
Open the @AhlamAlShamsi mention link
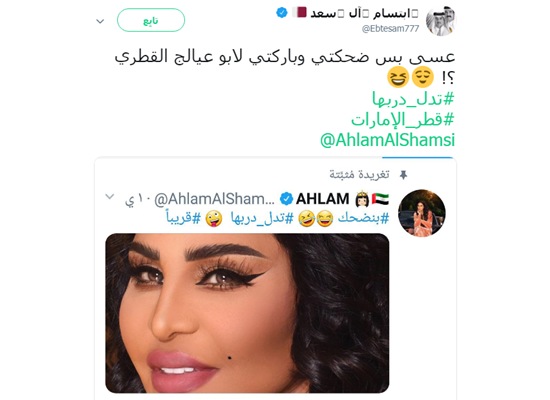click(x=387, y=140)
